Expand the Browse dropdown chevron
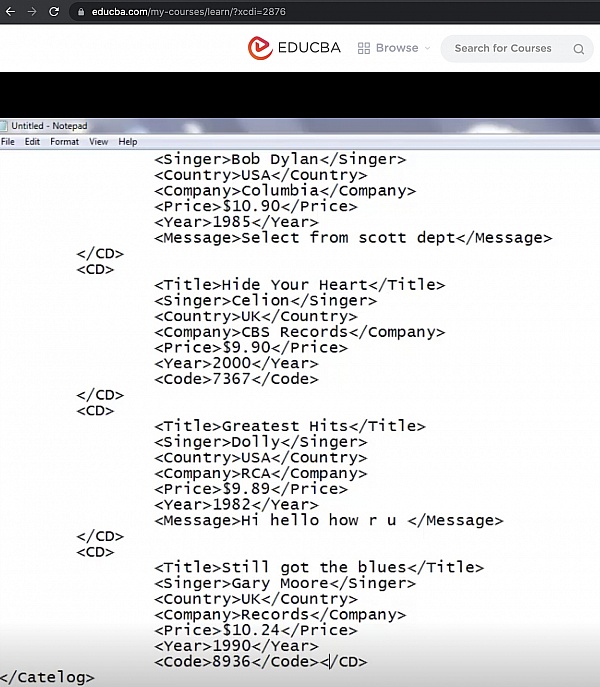 [x=427, y=48]
